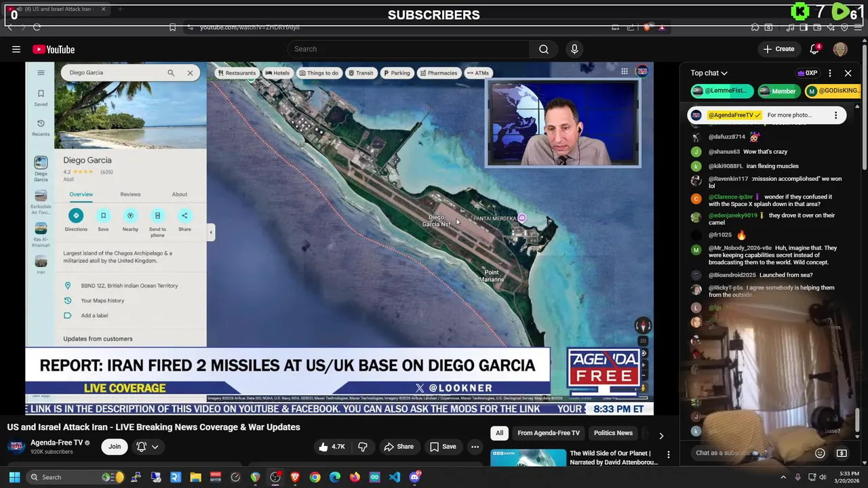Viewport: 868px width, 488px height.
Task: Show more filter chips with right chevron
Action: (661, 436)
